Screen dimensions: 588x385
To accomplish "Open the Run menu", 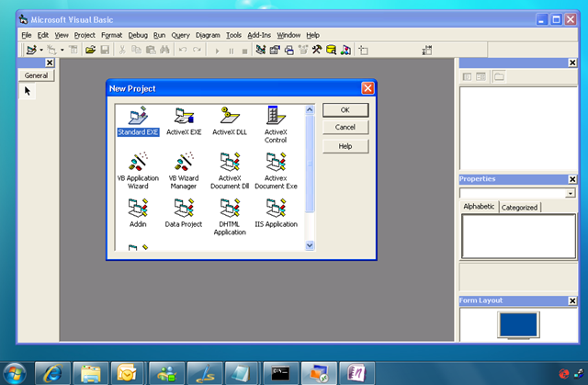I will point(159,35).
